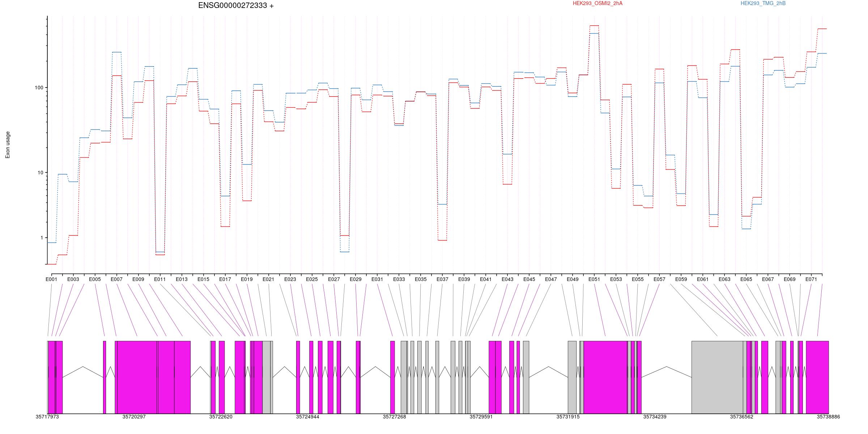Click the final magenta exon block above 35738886
The height and width of the screenshot is (434, 868).
817,377
